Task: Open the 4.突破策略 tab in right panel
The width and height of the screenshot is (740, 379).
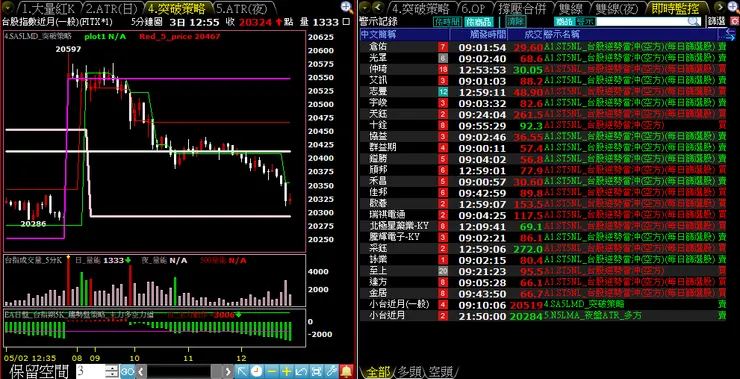Action: pyautogui.click(x=421, y=8)
